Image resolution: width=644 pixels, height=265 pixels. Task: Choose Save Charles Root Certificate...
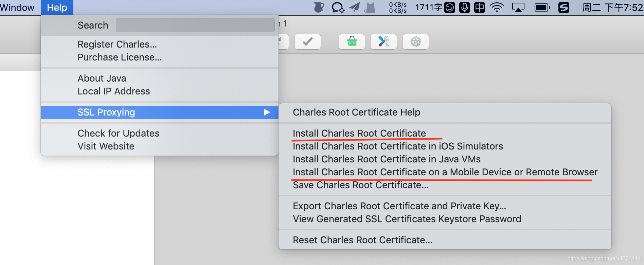pyautogui.click(x=445, y=185)
